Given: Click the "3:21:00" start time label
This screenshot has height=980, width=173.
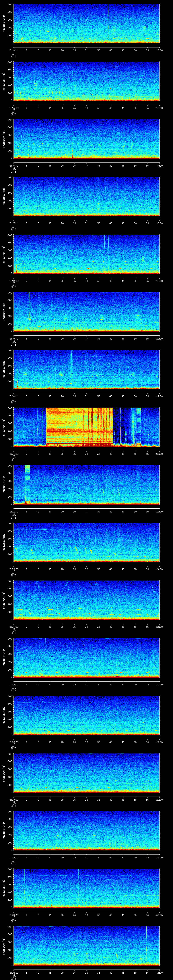Looking at the screenshot, I should (x=14, y=454).
